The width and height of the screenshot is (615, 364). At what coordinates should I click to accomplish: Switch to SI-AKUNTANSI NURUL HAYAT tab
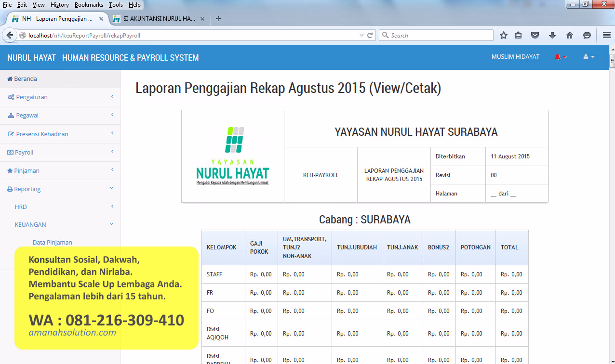[x=159, y=19]
